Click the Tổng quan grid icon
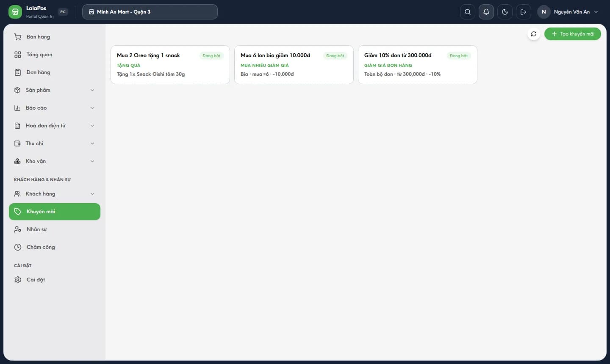Viewport: 610px width, 364px height. (x=18, y=55)
